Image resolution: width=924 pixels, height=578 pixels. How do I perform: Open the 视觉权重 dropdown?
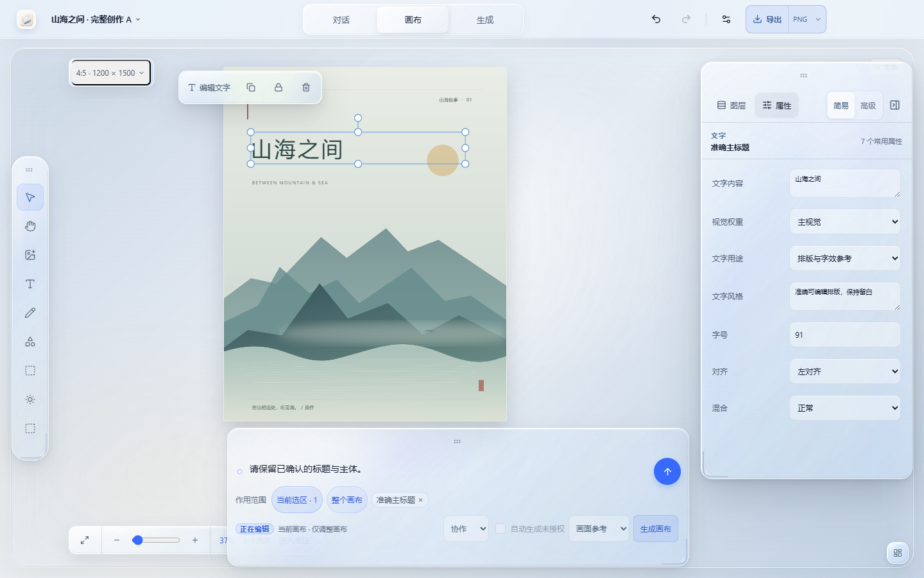(x=845, y=222)
